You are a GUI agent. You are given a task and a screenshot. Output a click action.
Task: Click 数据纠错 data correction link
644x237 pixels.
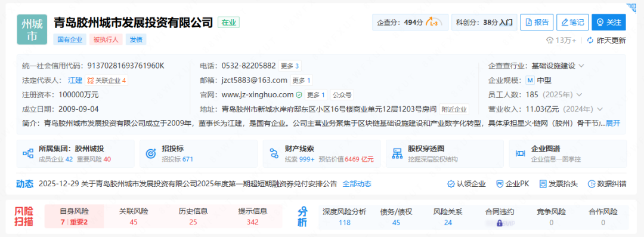607,184
